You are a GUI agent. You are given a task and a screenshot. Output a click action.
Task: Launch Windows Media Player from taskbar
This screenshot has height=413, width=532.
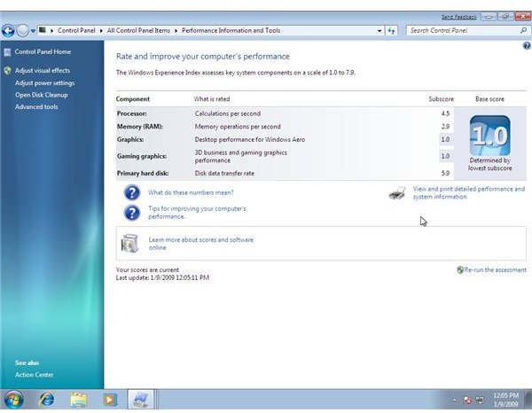(110, 400)
